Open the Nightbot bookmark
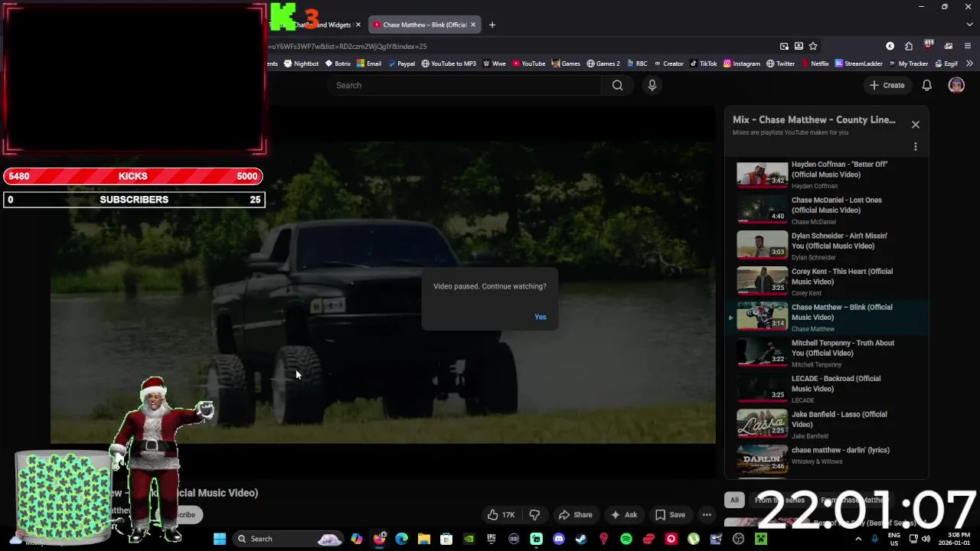Image resolution: width=980 pixels, height=551 pixels. pos(301,64)
